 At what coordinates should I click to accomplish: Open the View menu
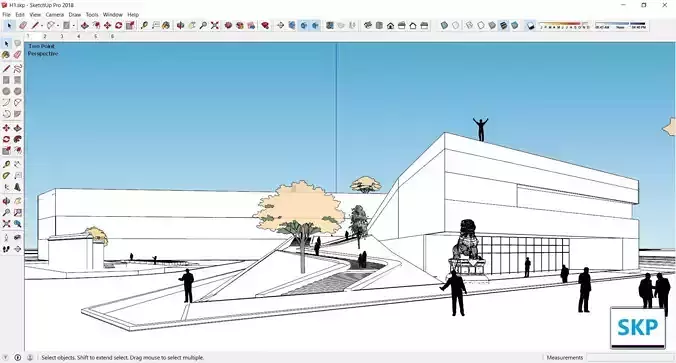point(35,14)
